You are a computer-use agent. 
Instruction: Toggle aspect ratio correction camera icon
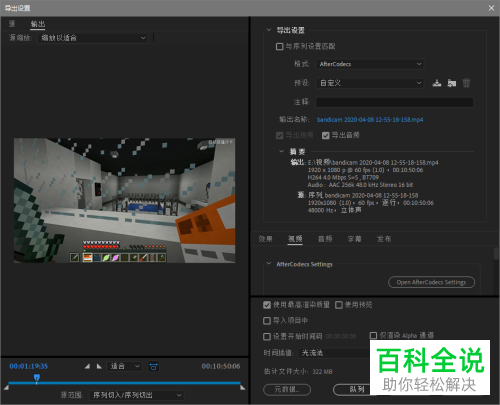click(x=153, y=367)
